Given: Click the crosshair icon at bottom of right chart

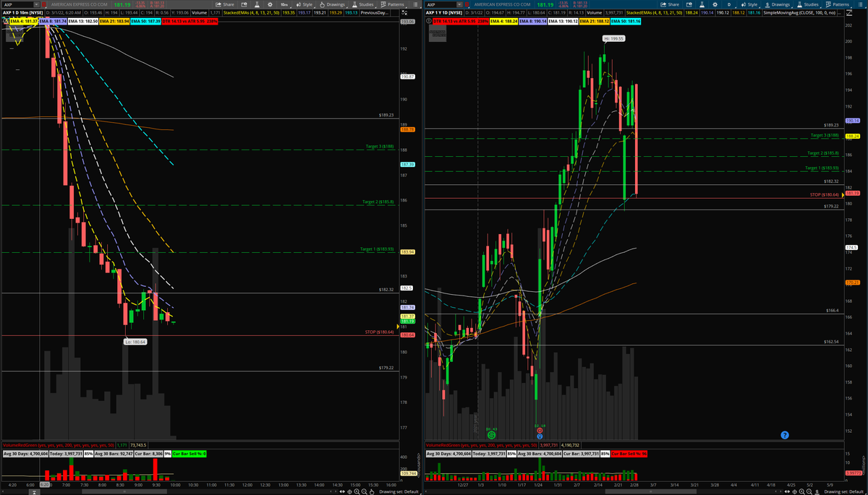Looking at the screenshot, I should pos(794,492).
